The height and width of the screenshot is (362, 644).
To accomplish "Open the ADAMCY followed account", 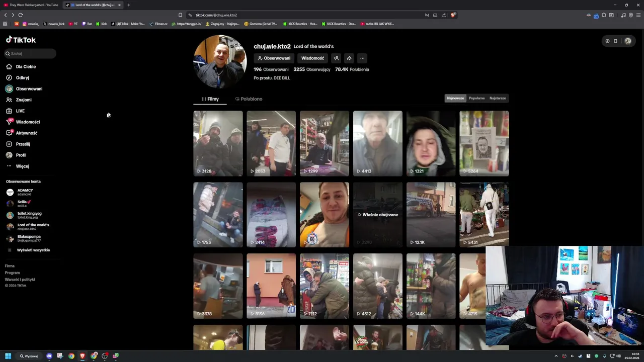I will (20, 192).
